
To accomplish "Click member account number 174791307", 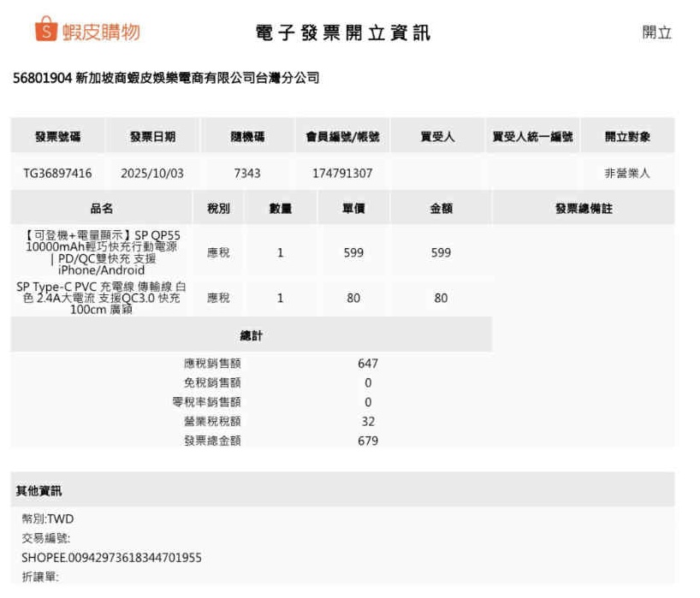I will [x=342, y=174].
